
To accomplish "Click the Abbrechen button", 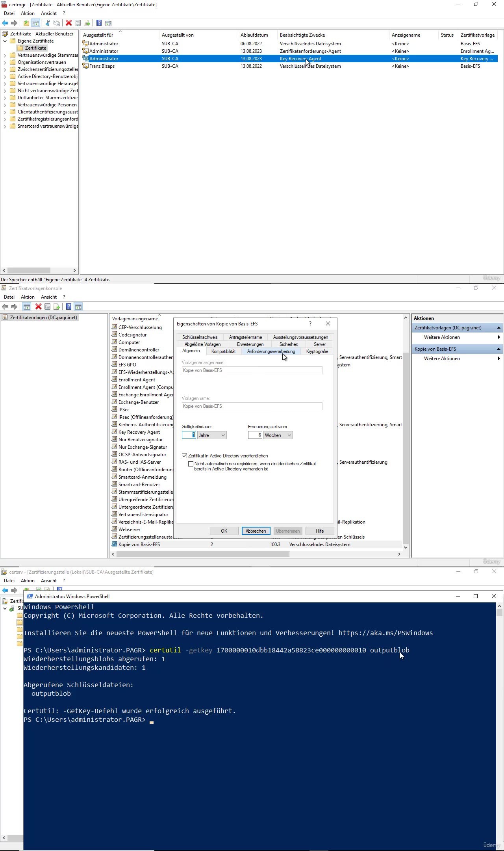I will (x=256, y=531).
